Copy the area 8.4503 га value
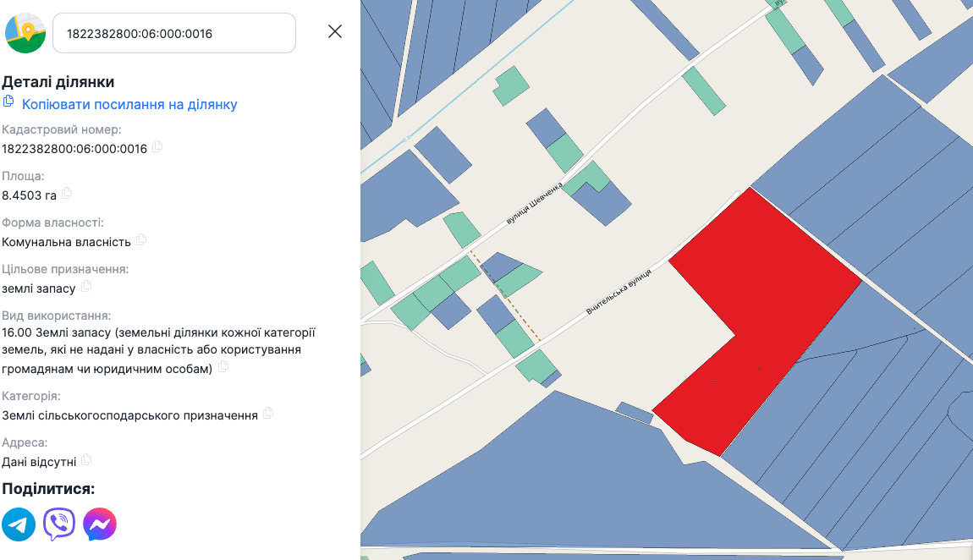The width and height of the screenshot is (973, 560). [67, 194]
